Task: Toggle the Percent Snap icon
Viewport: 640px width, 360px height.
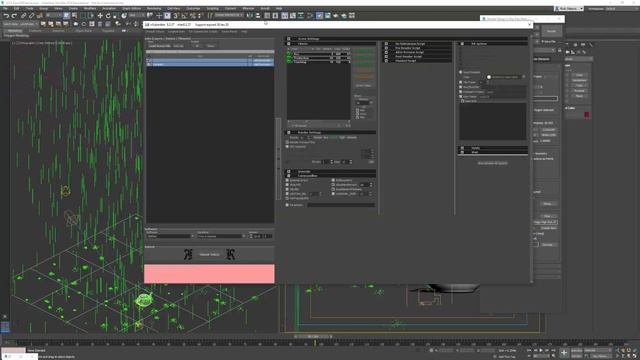Action: pos(192,16)
